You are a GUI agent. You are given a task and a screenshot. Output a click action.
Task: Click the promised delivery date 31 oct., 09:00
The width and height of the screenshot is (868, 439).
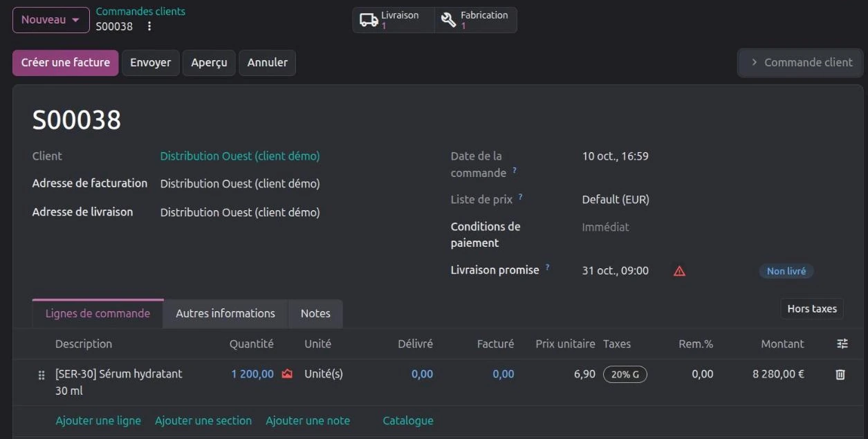tap(616, 271)
